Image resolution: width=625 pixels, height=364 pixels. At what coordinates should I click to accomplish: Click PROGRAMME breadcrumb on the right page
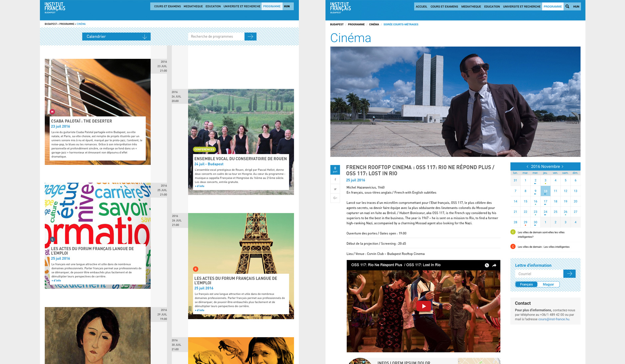(356, 24)
